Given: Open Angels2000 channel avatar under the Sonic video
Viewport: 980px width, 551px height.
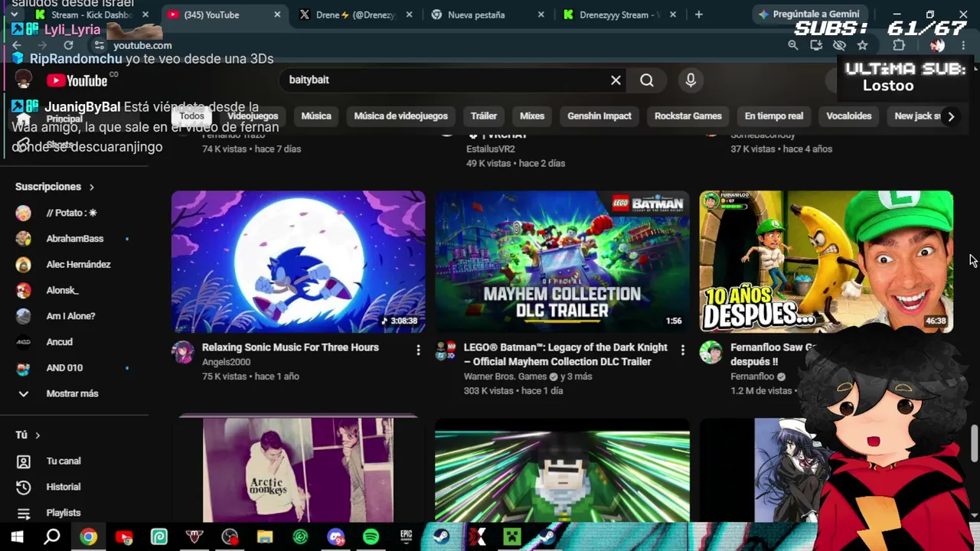Looking at the screenshot, I should tap(183, 352).
